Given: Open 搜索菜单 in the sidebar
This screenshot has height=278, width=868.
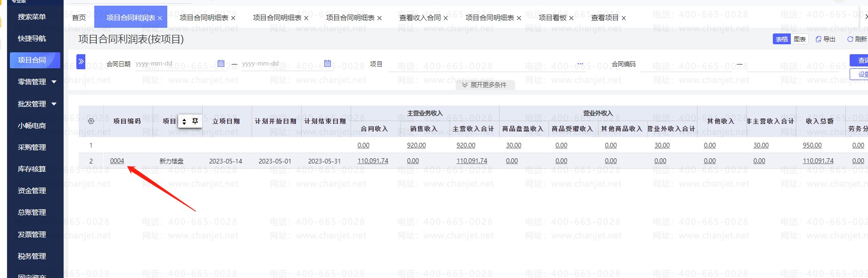Looking at the screenshot, I should pyautogui.click(x=32, y=16).
